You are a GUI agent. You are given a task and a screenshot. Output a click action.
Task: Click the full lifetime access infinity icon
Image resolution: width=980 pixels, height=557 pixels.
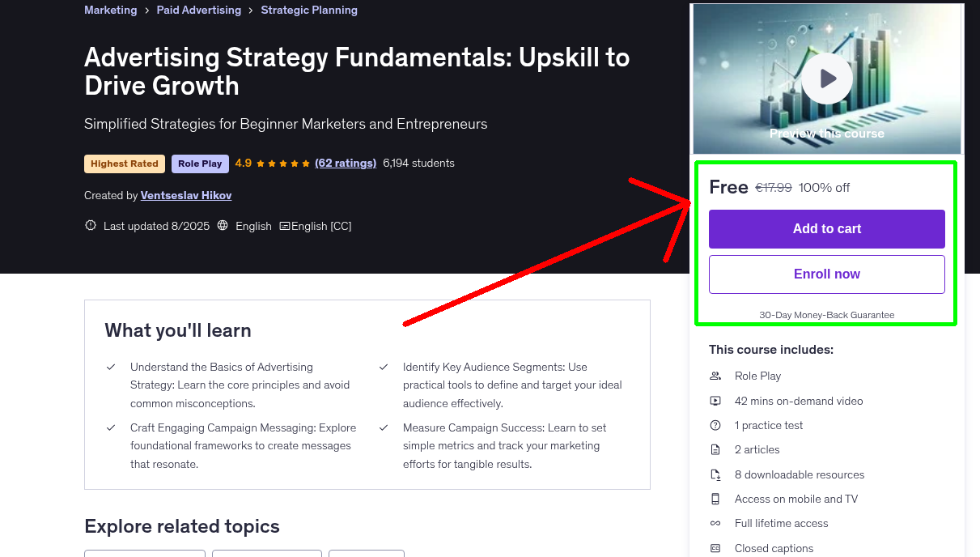pos(715,523)
